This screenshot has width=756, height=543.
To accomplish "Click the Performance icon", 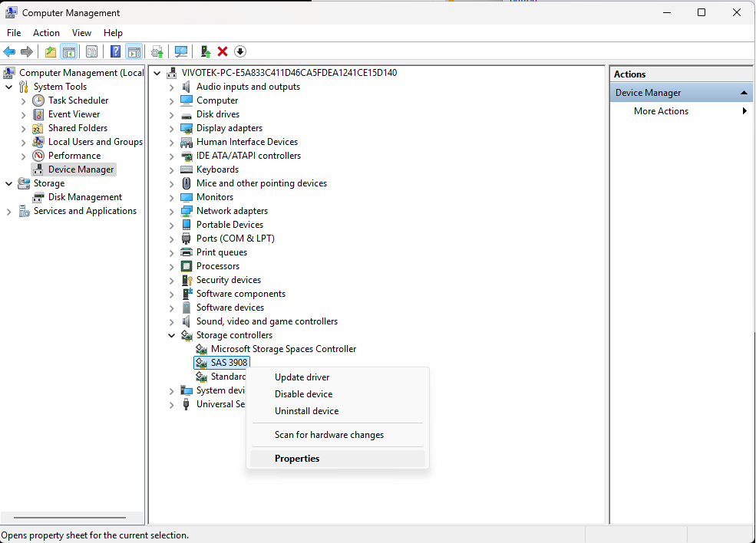I will (38, 156).
